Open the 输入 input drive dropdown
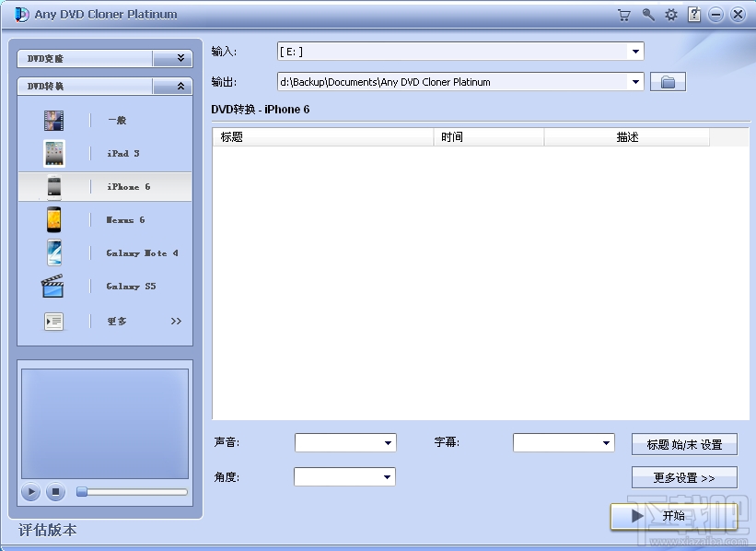The height and width of the screenshot is (551, 756). point(634,52)
